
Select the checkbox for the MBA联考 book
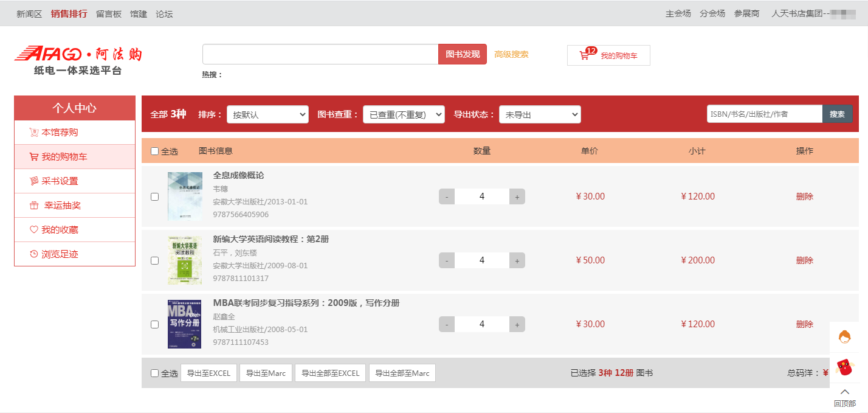tap(154, 324)
